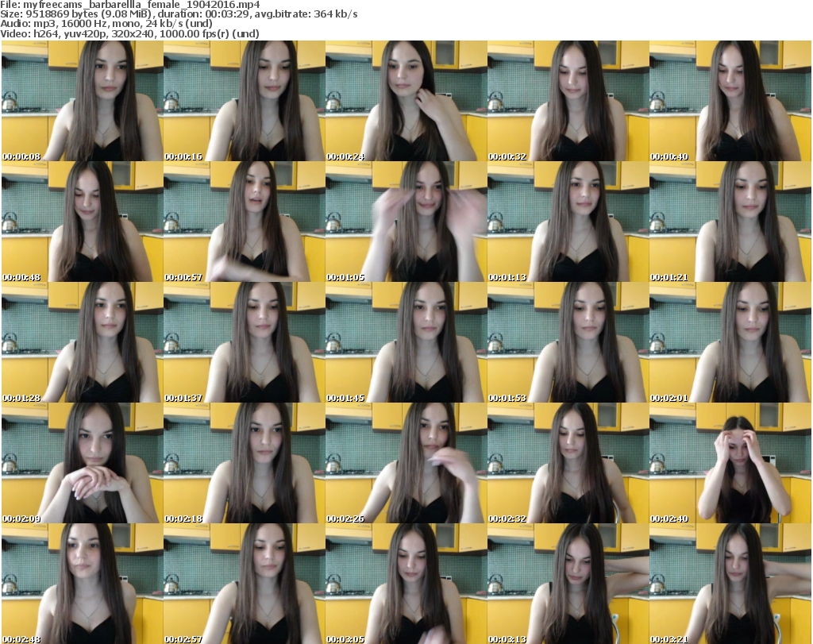Click the thumbnail stamped 00:02:01
813x644 pixels.
[730, 342]
